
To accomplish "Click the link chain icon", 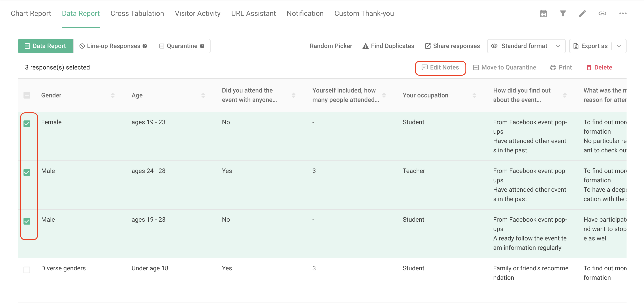I will [602, 13].
